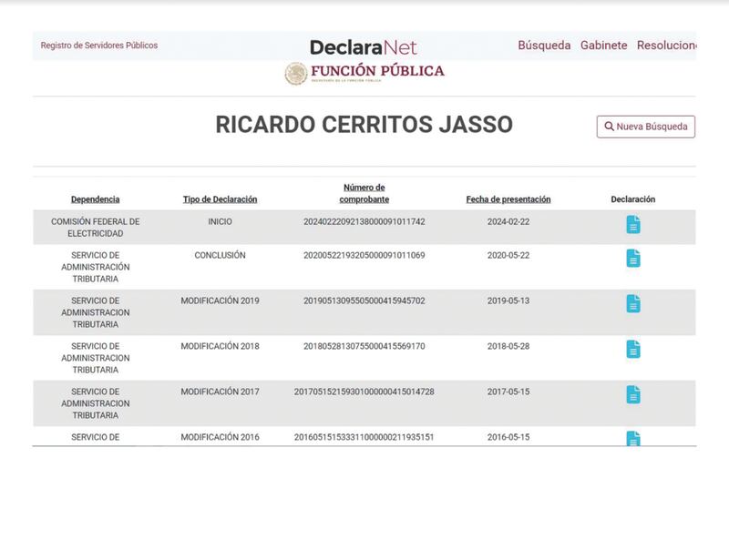Select the receipt number ending in 1011069
729x560 pixels.
364,255
